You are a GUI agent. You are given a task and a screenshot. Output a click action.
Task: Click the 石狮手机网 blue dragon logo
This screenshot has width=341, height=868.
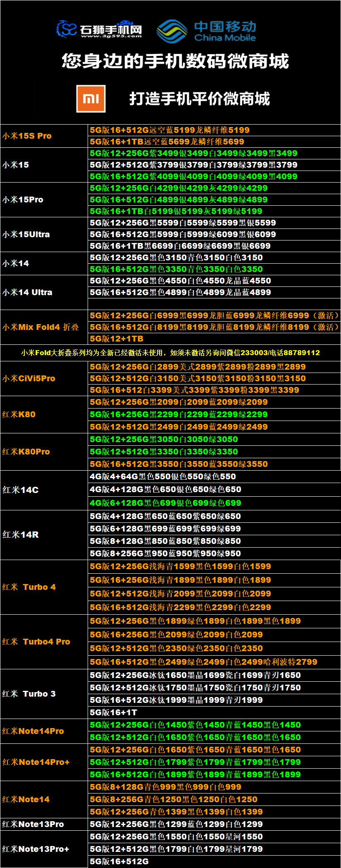pyautogui.click(x=67, y=29)
